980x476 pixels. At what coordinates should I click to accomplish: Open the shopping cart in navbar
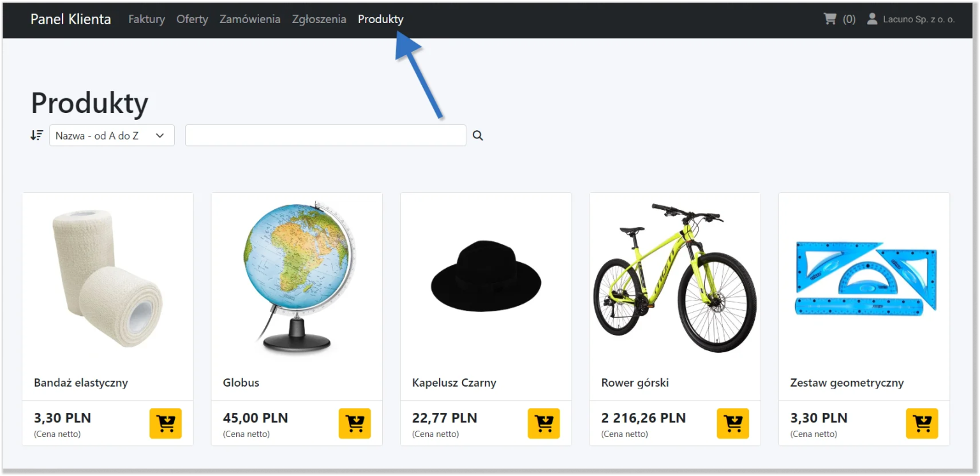(x=839, y=19)
